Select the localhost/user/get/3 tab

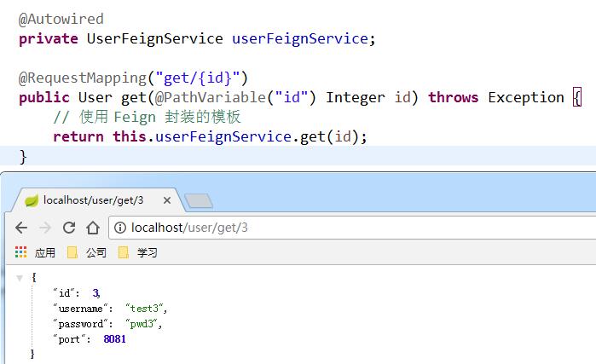[x=94, y=201]
